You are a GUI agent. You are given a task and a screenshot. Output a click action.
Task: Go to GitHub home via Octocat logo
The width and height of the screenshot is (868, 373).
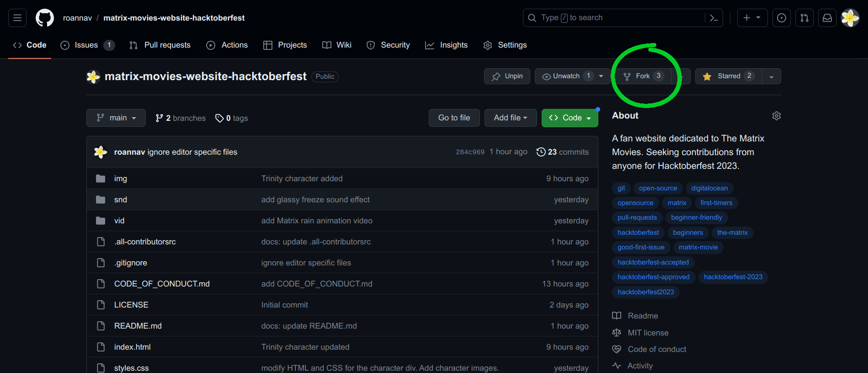(x=45, y=18)
